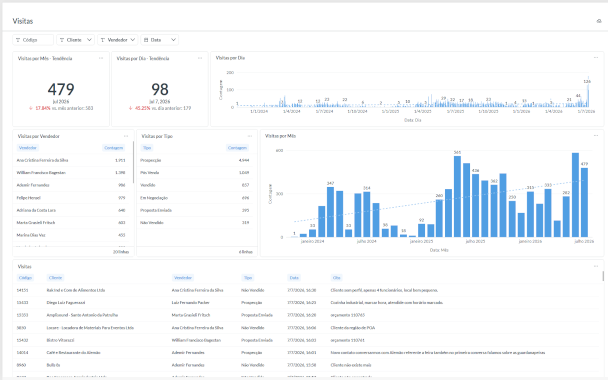Click the Visitas dashboard title
608x380 pixels.
22,21
